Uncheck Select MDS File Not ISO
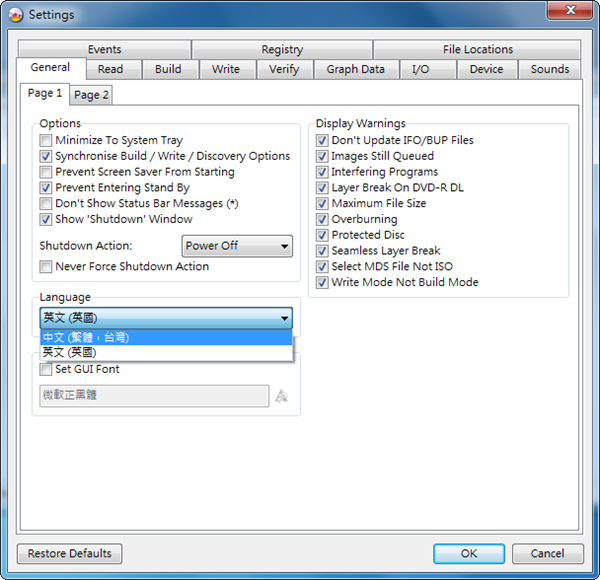Image resolution: width=600 pixels, height=580 pixels. [322, 266]
